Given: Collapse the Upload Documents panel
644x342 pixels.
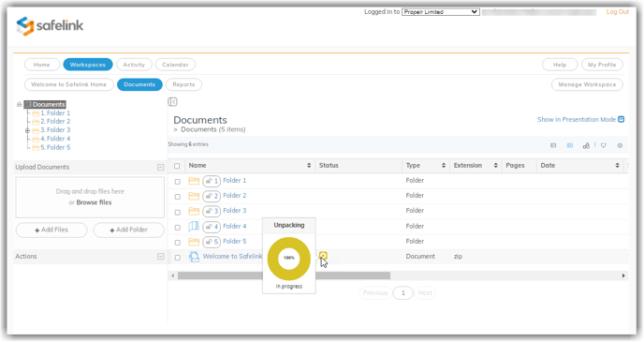Looking at the screenshot, I should 161,168.
